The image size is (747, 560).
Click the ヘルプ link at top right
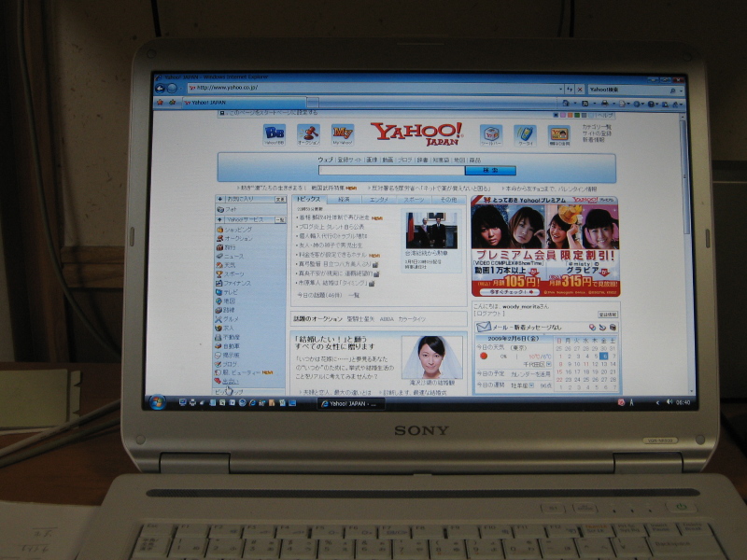point(605,115)
